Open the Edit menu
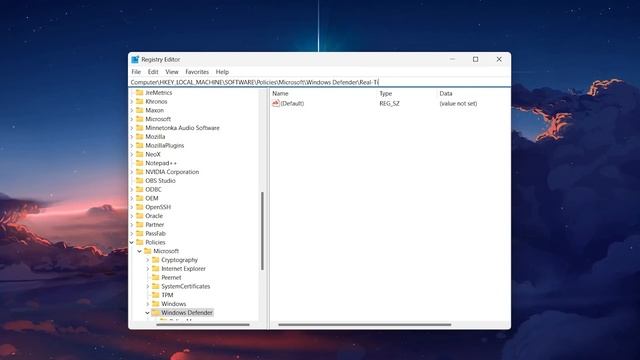The width and height of the screenshot is (640, 360). pyautogui.click(x=153, y=72)
